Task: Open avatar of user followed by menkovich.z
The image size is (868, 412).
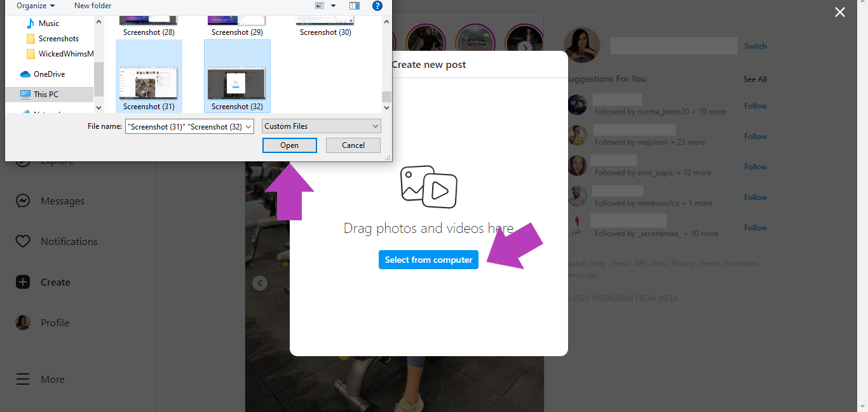Action: coord(577,197)
